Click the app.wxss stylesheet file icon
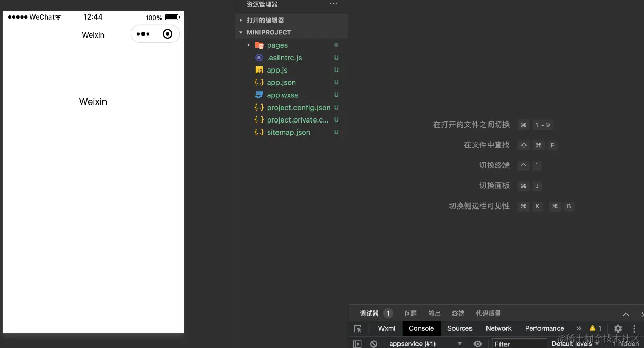 tap(259, 95)
